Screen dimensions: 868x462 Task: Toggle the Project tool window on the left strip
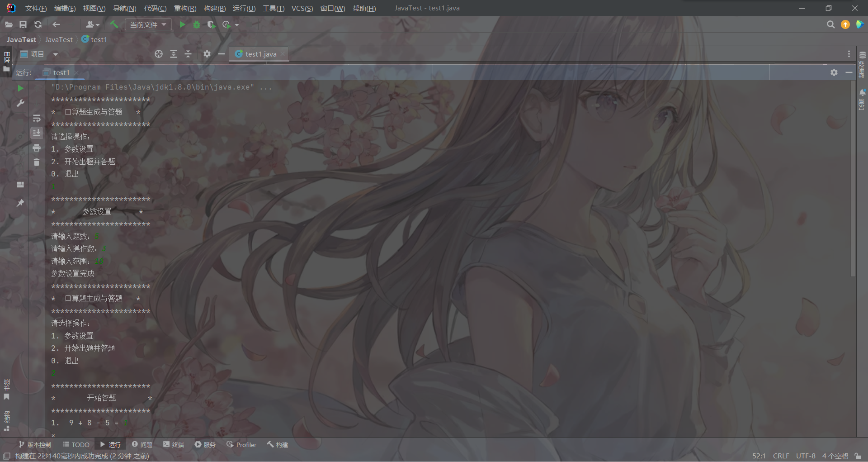6,62
